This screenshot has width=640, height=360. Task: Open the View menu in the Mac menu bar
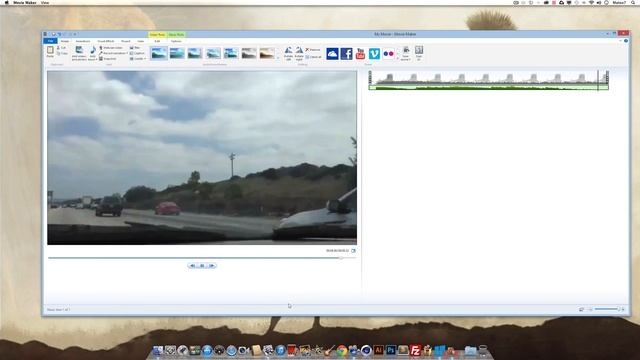[x=45, y=2]
